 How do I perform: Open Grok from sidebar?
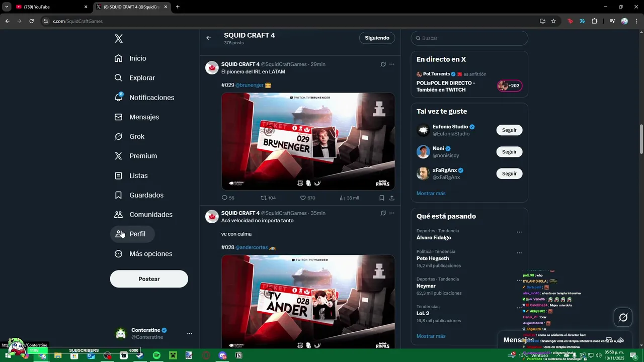point(130,136)
